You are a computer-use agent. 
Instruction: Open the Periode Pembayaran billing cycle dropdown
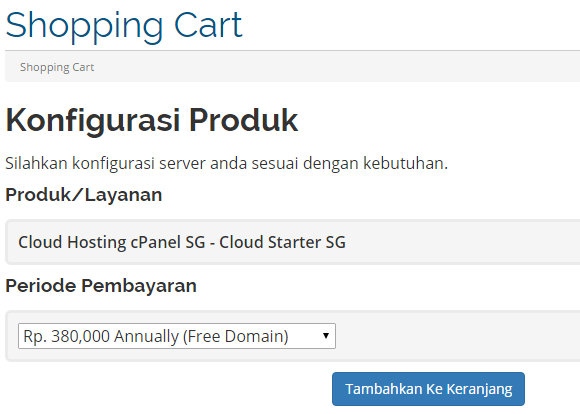[177, 336]
